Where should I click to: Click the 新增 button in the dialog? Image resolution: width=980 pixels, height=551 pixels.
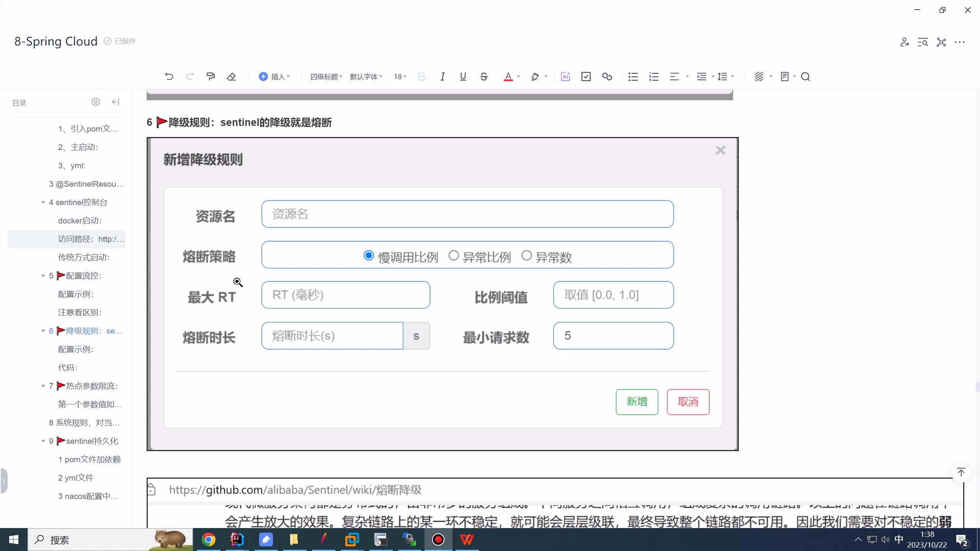[x=637, y=402]
